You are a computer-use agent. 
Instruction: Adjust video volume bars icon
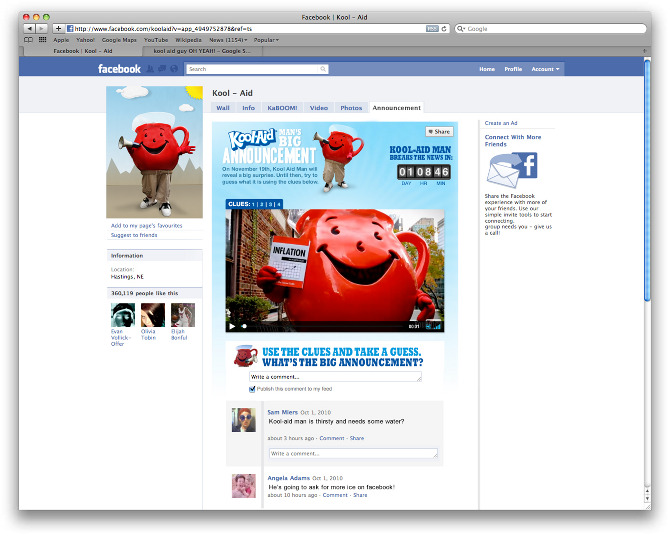(437, 327)
